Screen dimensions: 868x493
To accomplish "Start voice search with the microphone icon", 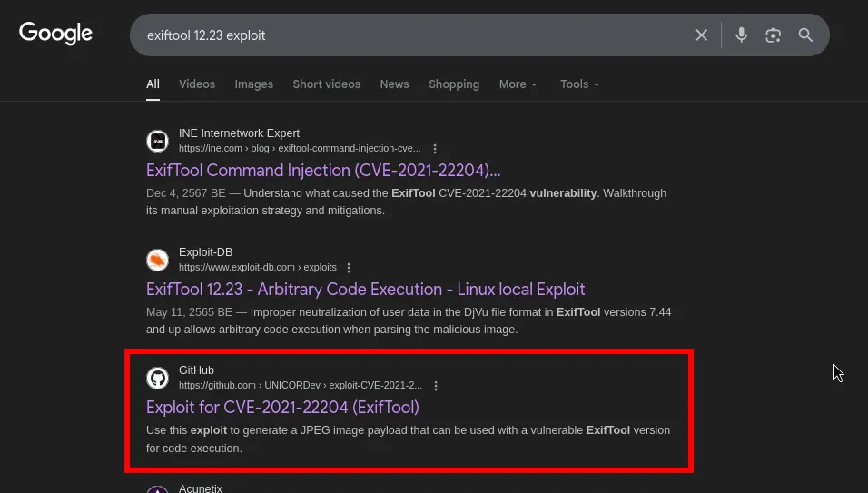I will point(742,35).
